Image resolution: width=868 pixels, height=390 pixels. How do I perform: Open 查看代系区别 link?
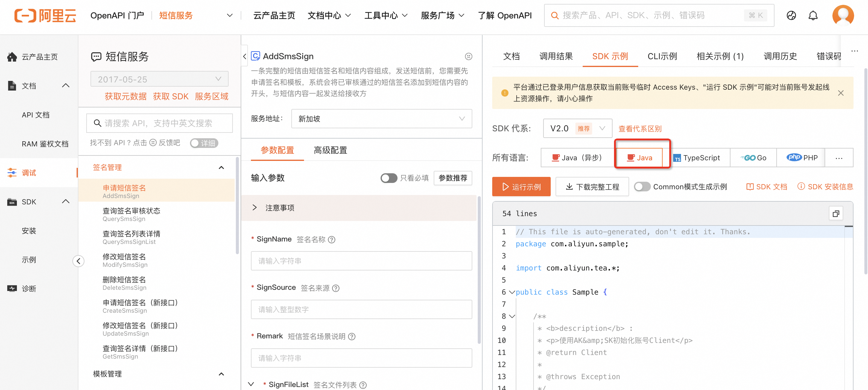[640, 129]
